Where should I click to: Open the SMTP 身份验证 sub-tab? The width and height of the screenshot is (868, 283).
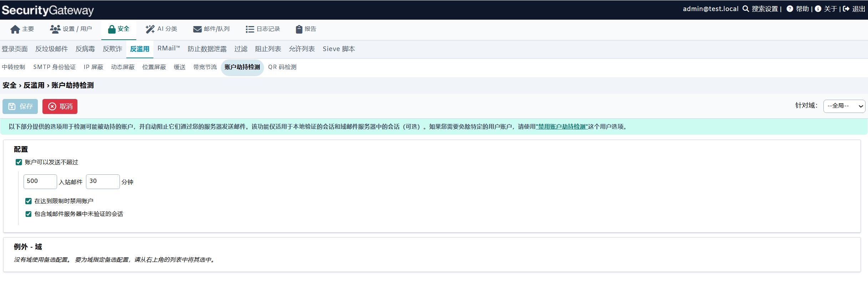(x=55, y=67)
